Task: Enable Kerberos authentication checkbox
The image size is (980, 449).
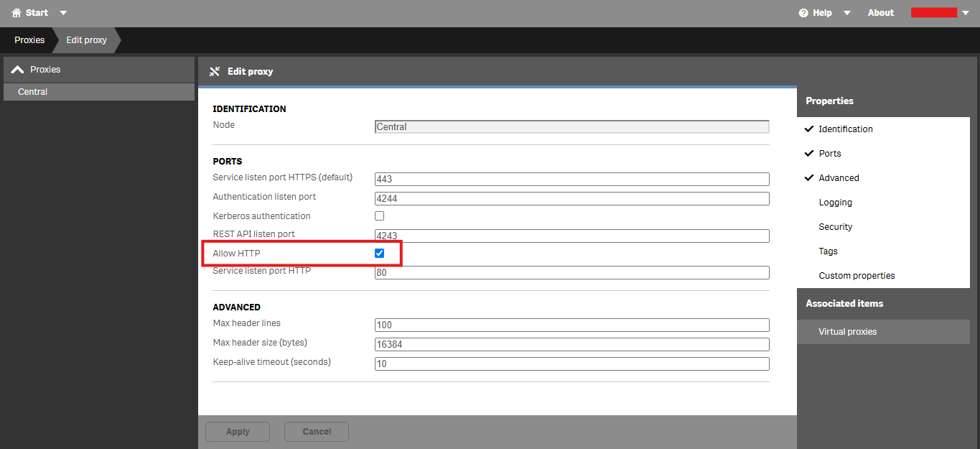Action: (380, 216)
